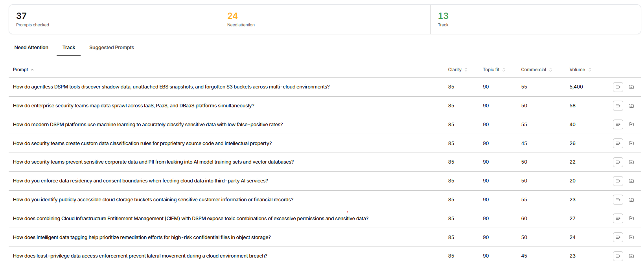Click the add-to-list icon for the agentless DSPM prompt
The width and height of the screenshot is (644, 265).
click(618, 87)
